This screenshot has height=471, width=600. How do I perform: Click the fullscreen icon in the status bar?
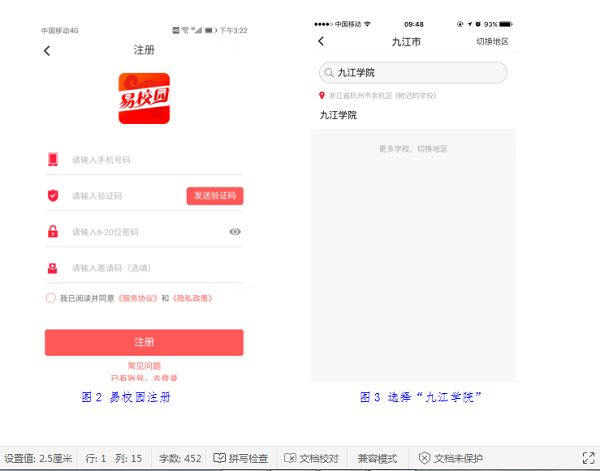[x=589, y=458]
